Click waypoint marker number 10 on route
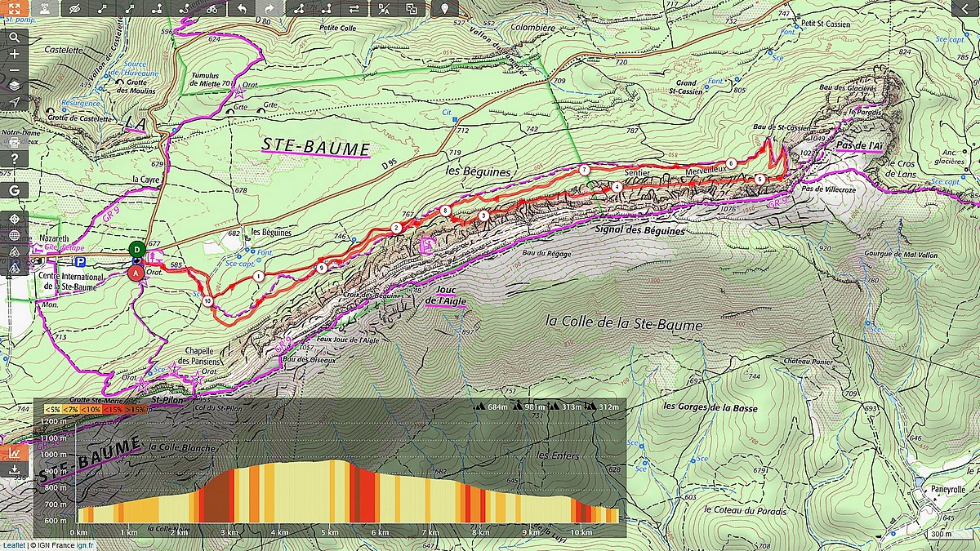 coord(208,301)
